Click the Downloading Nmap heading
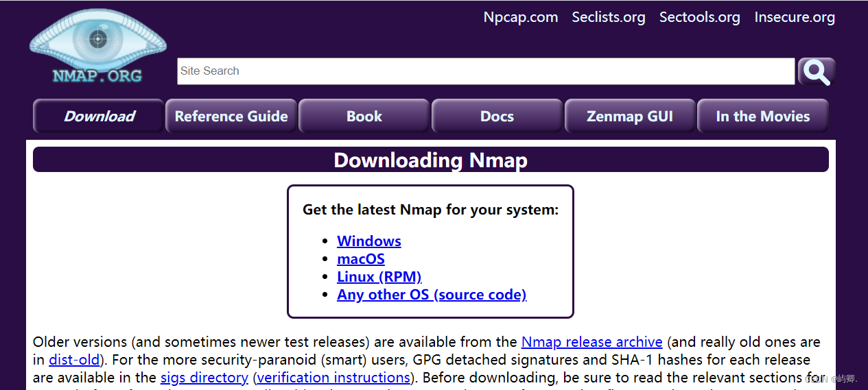Viewport: 868px width, 390px height. (x=431, y=160)
